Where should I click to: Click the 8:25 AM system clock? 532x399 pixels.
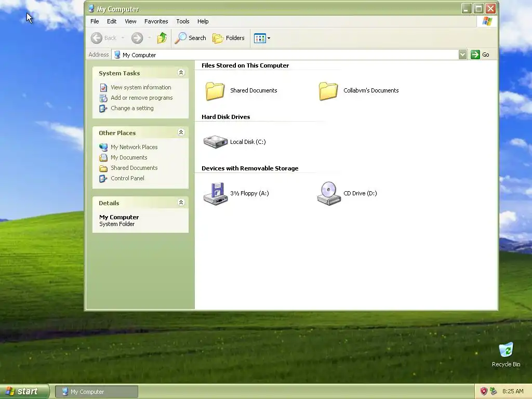pyautogui.click(x=513, y=392)
